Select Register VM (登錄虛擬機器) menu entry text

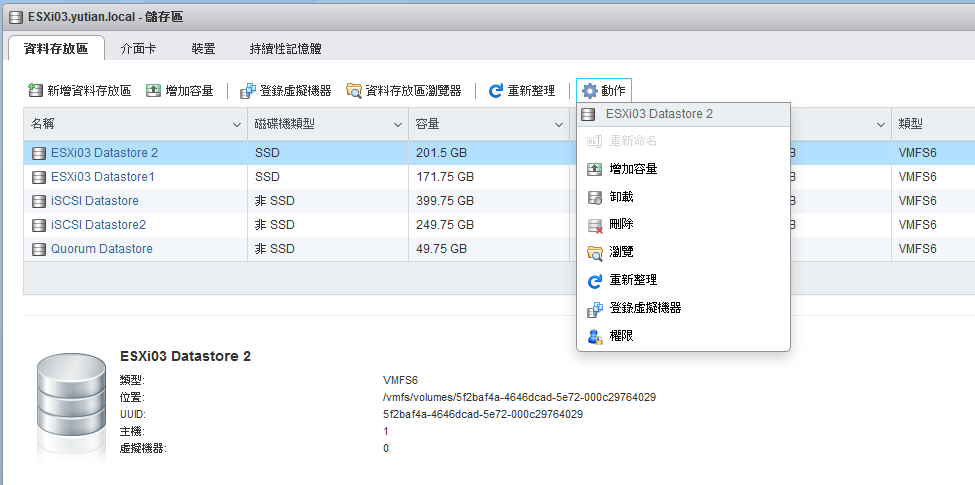[x=645, y=308]
